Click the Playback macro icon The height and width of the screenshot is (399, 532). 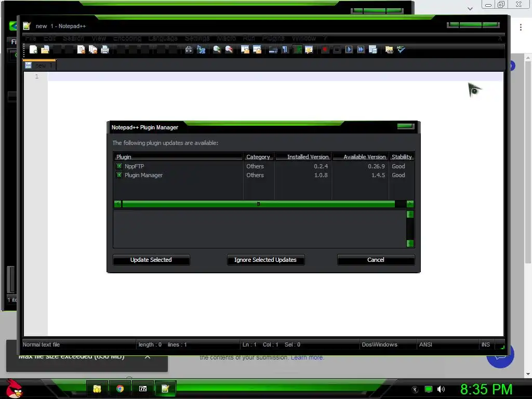(349, 49)
